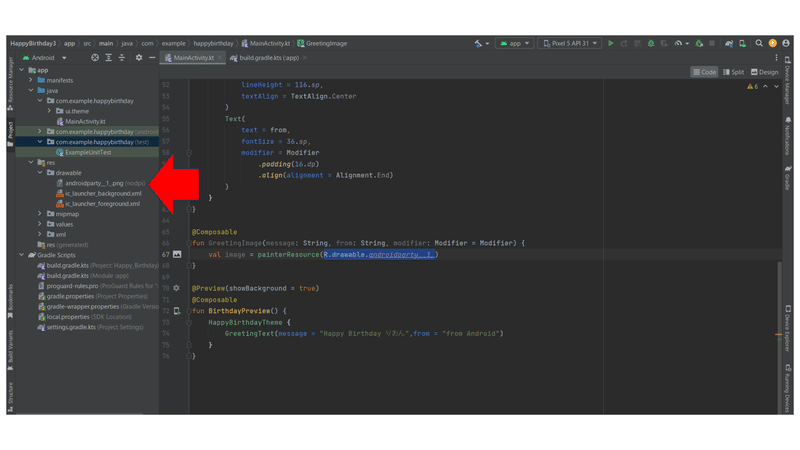Screen dimensions: 800x450
Task: Toggle Device Manager side tool window
Action: click(788, 80)
